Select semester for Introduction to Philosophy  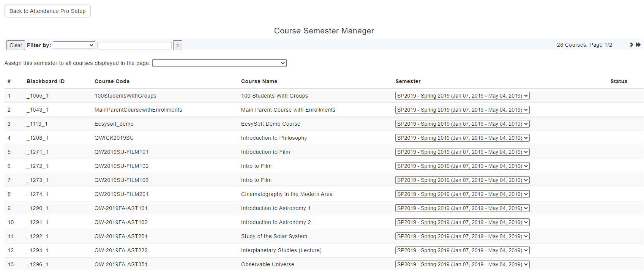click(462, 138)
